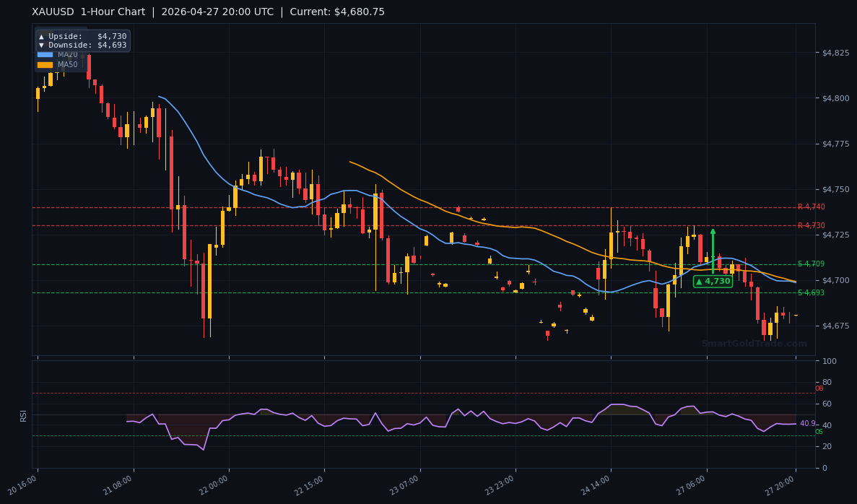Select the 4,730 target badge on chart
857x504 pixels.
[x=713, y=281]
